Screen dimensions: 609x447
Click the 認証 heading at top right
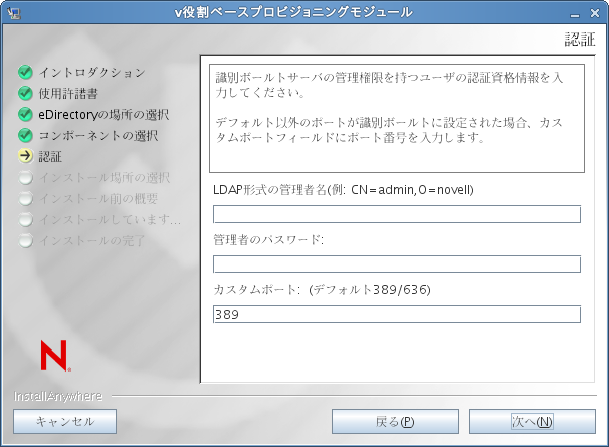tap(580, 39)
